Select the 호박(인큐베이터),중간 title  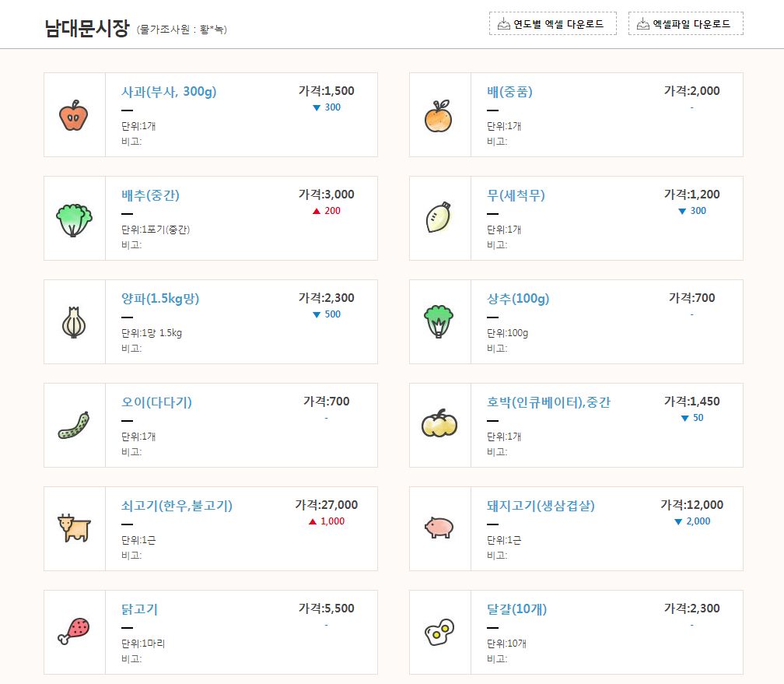548,402
